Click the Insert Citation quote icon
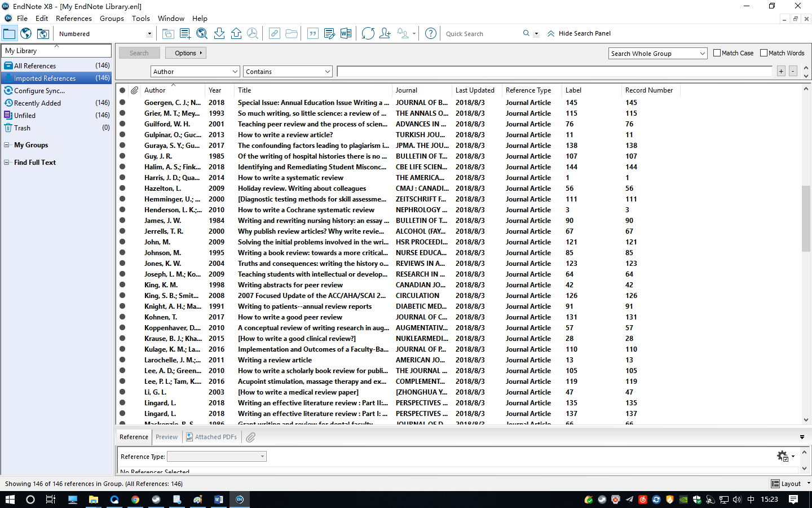Viewport: 812px width, 508px height. [313, 33]
